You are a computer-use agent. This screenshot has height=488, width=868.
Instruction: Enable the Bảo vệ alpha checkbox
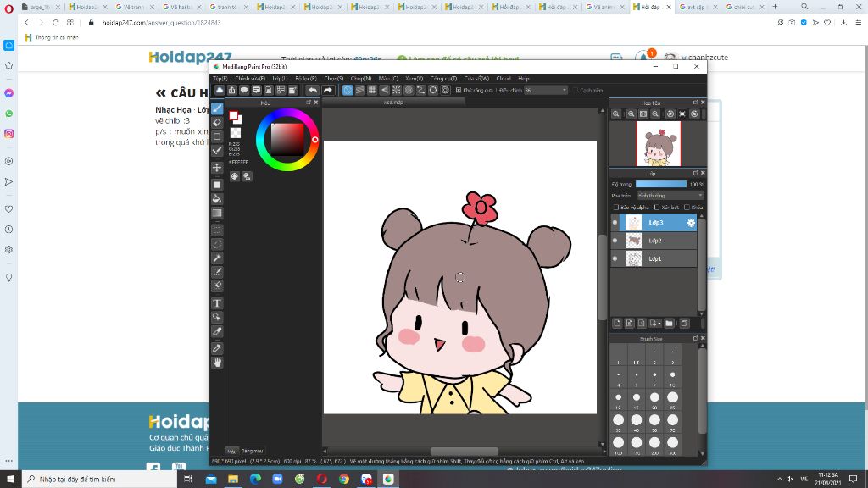[x=616, y=207]
